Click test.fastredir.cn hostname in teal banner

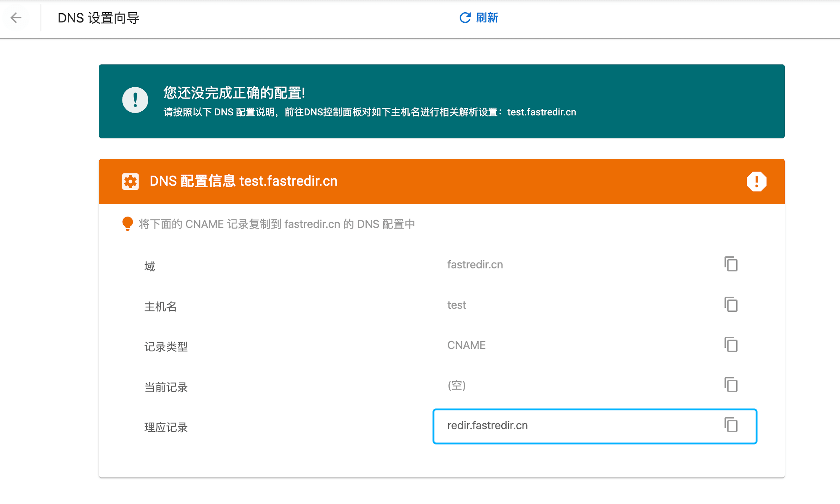point(541,112)
